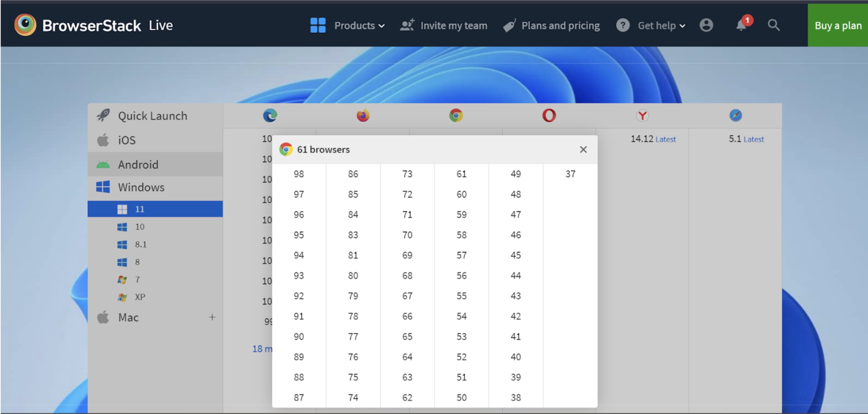The height and width of the screenshot is (414, 868).
Task: Select the Opera browser icon
Action: pos(549,115)
